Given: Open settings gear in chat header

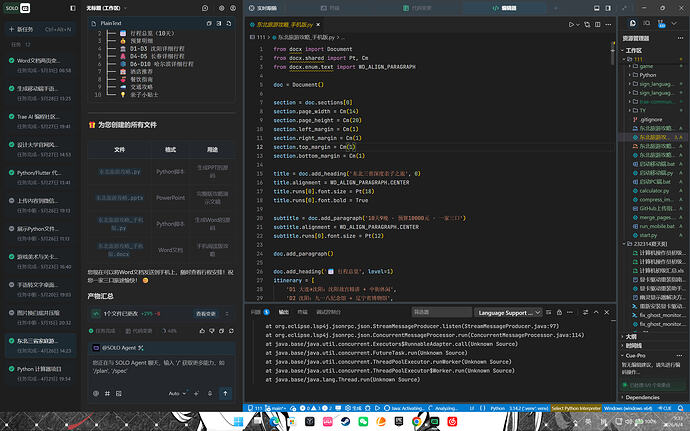Looking at the screenshot, I should click(221, 8).
